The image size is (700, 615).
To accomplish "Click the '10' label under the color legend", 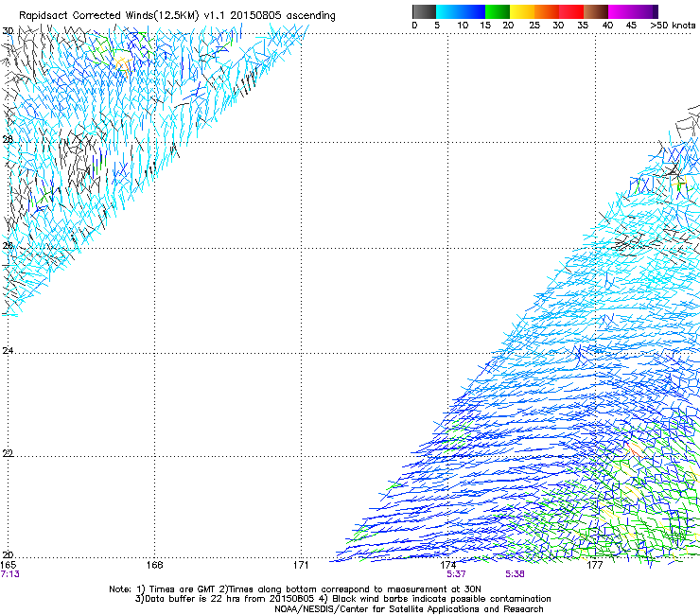I will click(x=463, y=26).
